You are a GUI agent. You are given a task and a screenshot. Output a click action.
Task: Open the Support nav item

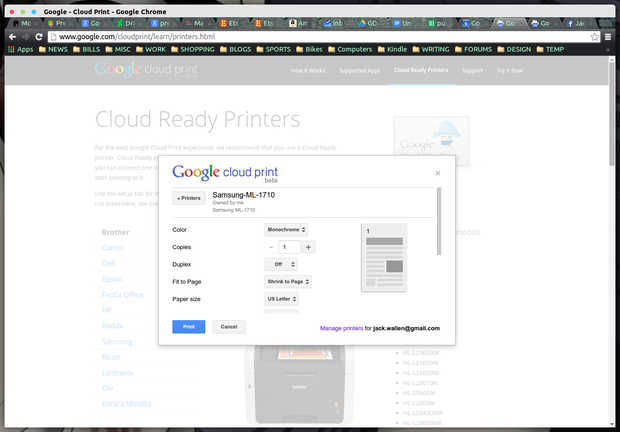pyautogui.click(x=473, y=70)
